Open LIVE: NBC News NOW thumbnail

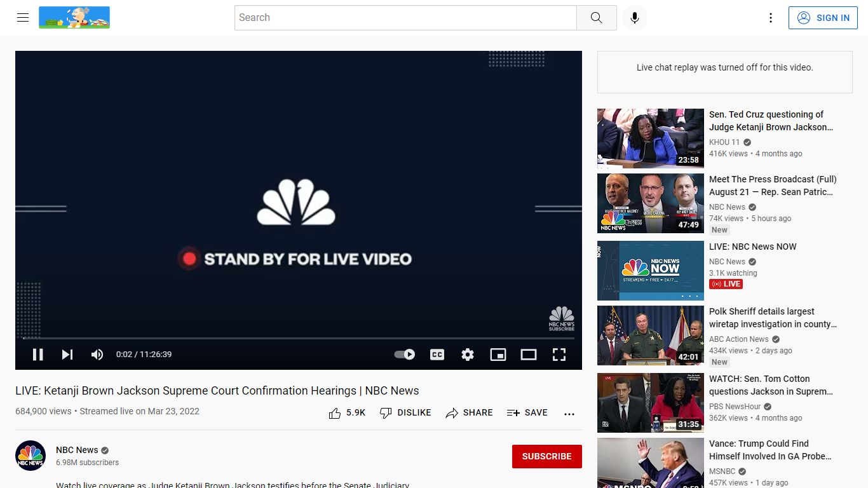[651, 270]
